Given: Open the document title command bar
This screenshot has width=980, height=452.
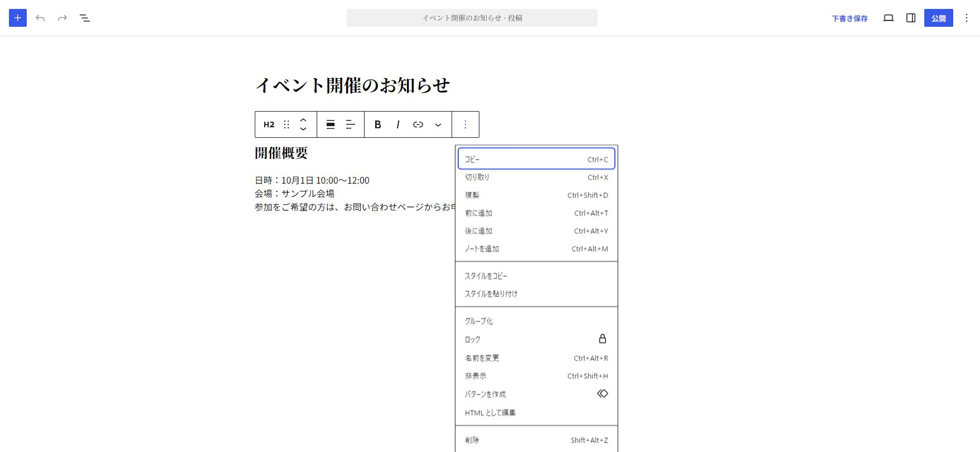Looking at the screenshot, I should [472, 18].
